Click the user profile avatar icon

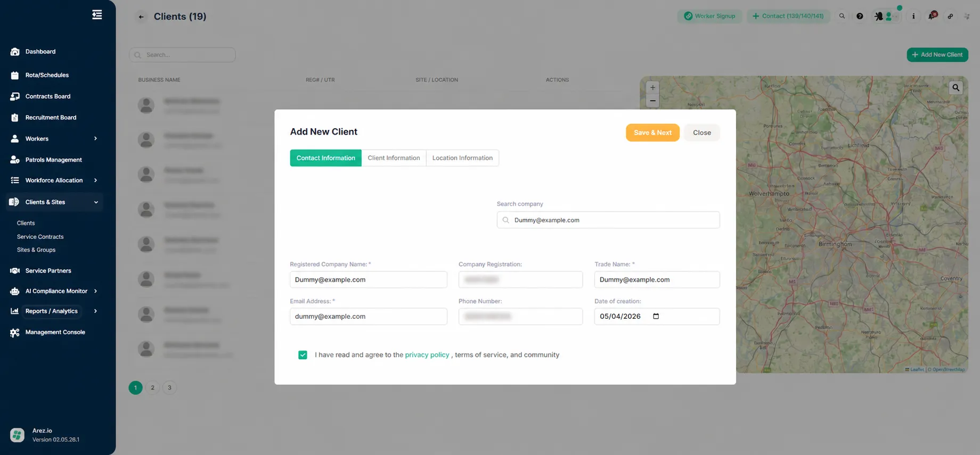(888, 16)
